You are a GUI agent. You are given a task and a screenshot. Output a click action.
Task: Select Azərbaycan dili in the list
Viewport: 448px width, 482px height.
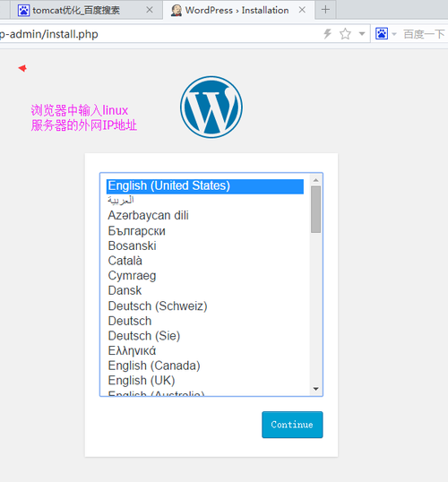[x=205, y=216]
